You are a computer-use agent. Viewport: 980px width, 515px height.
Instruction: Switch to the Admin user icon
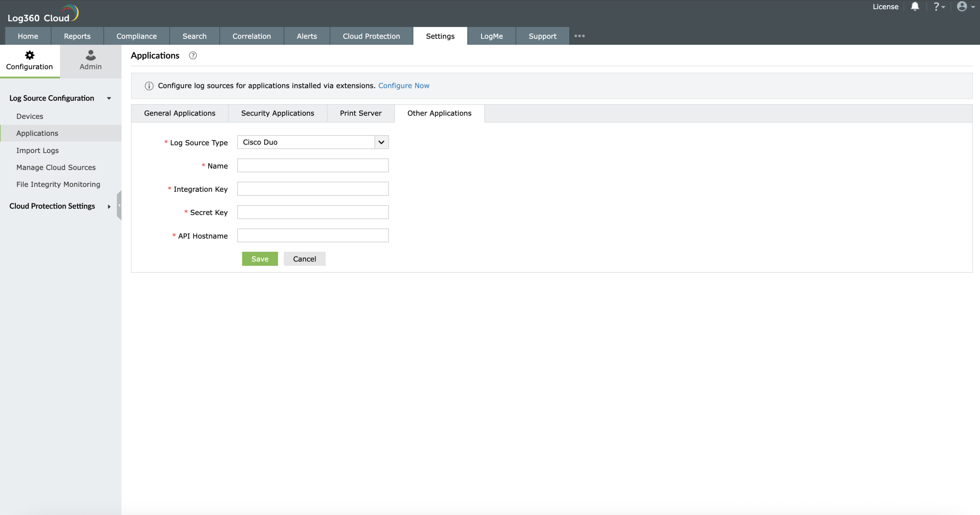click(x=91, y=55)
